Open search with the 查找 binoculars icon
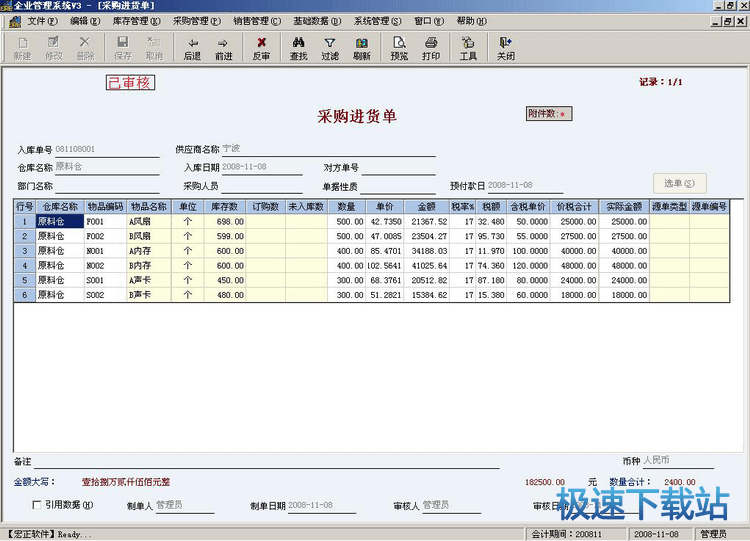750x541 pixels. [x=298, y=48]
